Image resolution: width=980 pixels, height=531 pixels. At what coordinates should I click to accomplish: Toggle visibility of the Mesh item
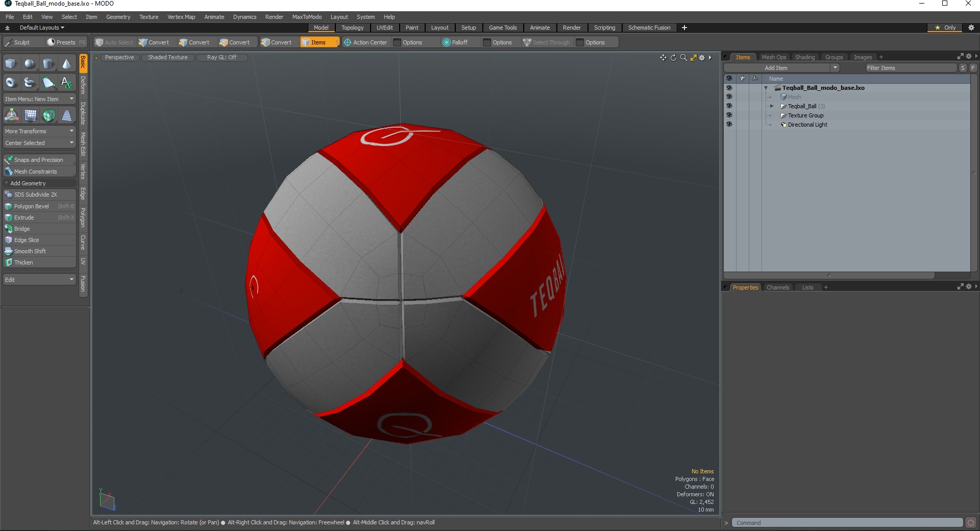click(x=729, y=97)
